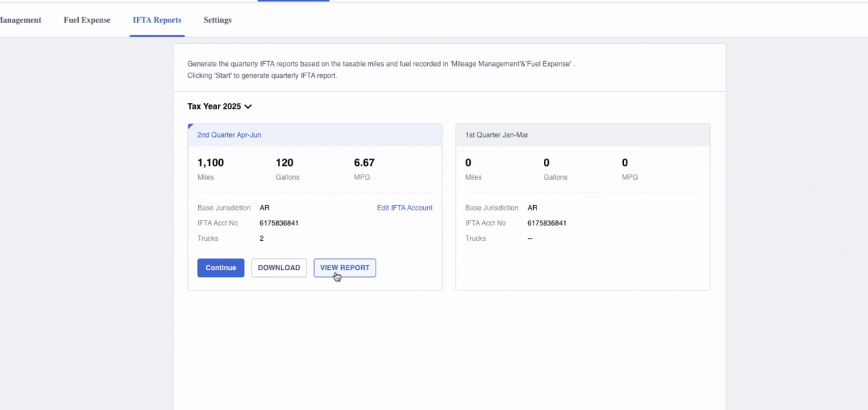Click the 1,100 Miles figure
The height and width of the screenshot is (410, 868).
click(210, 163)
